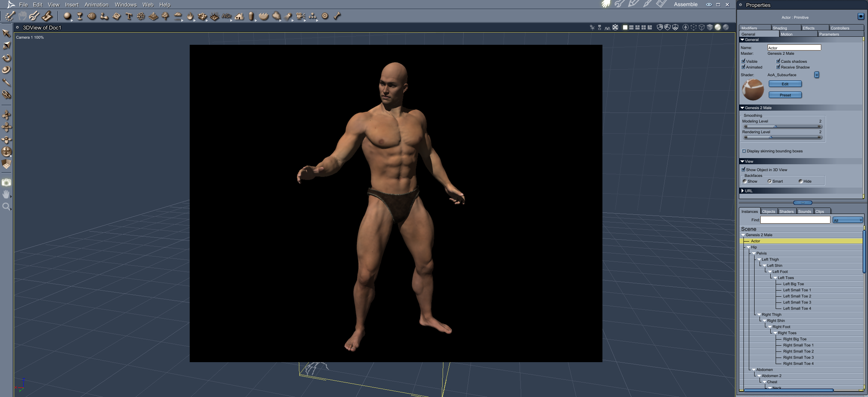Viewport: 868px width, 397px height.
Task: Open the brush Texture room icon
Action: click(x=647, y=4)
